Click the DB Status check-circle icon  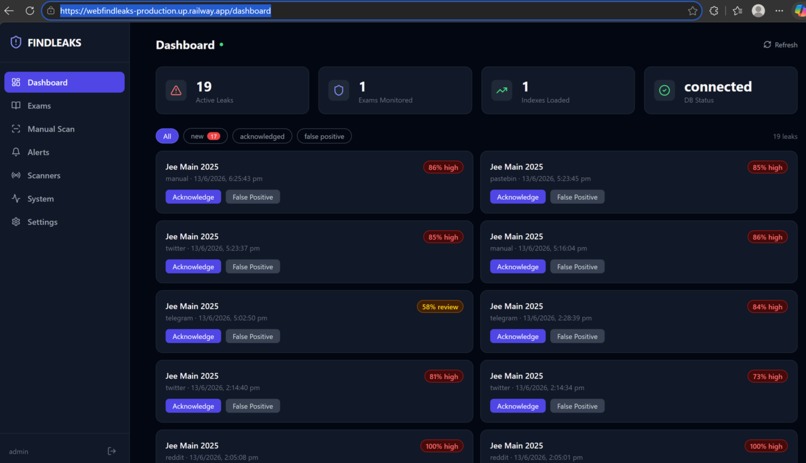click(x=664, y=90)
